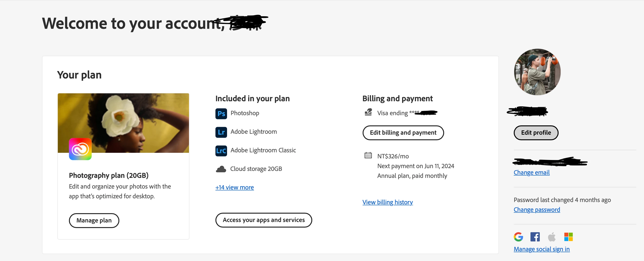The height and width of the screenshot is (261, 644).
Task: Click the Change email link
Action: (531, 173)
